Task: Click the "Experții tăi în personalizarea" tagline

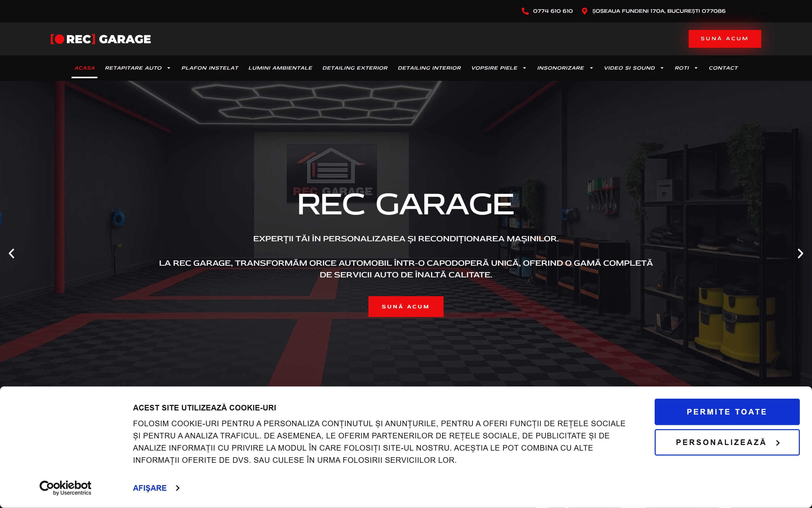Action: click(x=406, y=239)
